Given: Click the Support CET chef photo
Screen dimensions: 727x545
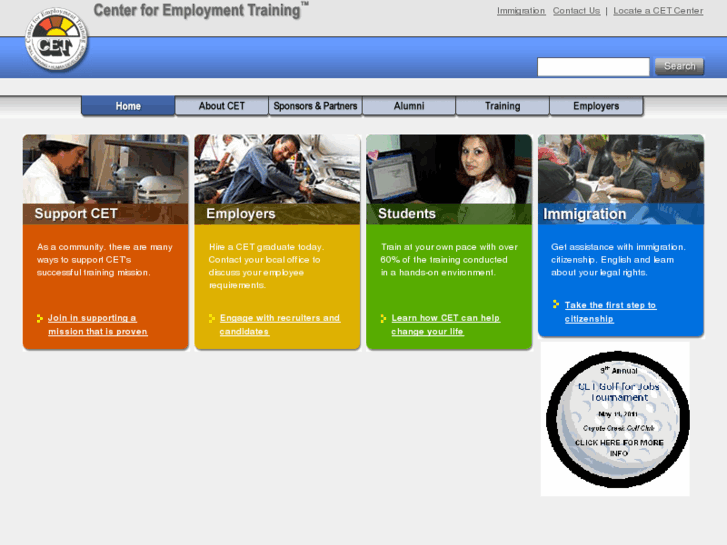Looking at the screenshot, I should (x=106, y=169).
